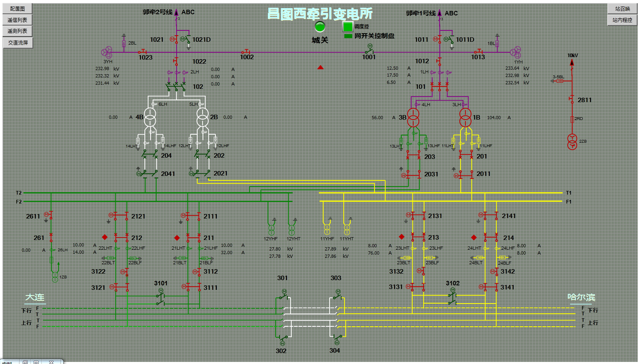Click the round green 城关 status lamp
The image size is (642, 364).
(x=320, y=27)
